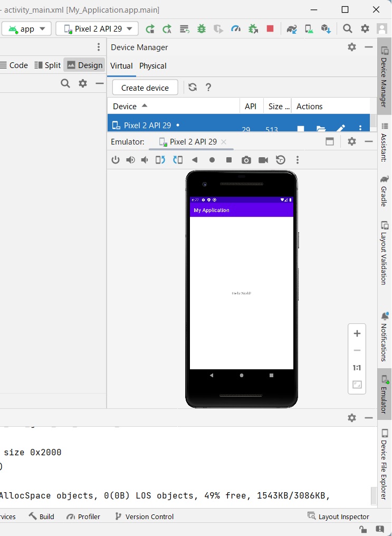Set emulator zoom to 1:1
The image size is (392, 536).
pos(357,368)
